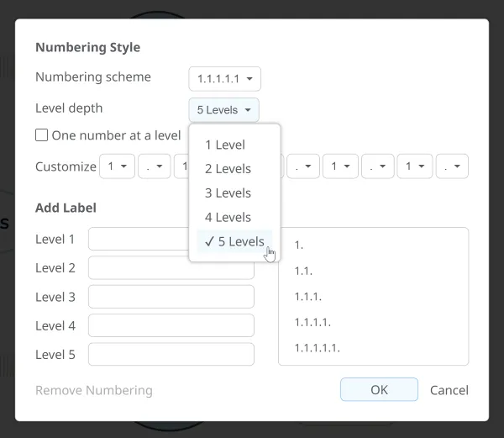The width and height of the screenshot is (504, 438).
Task: Pick 3 Levels in the dropdown list
Action: (228, 193)
